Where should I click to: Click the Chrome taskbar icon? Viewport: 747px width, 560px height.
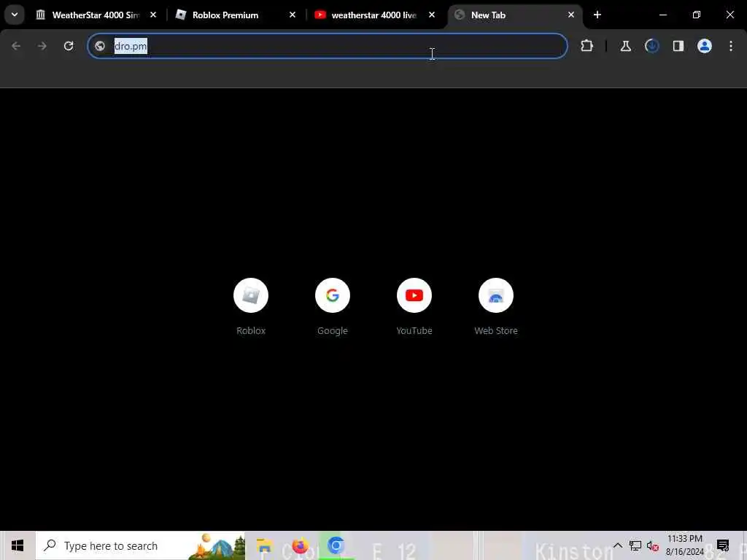[336, 545]
